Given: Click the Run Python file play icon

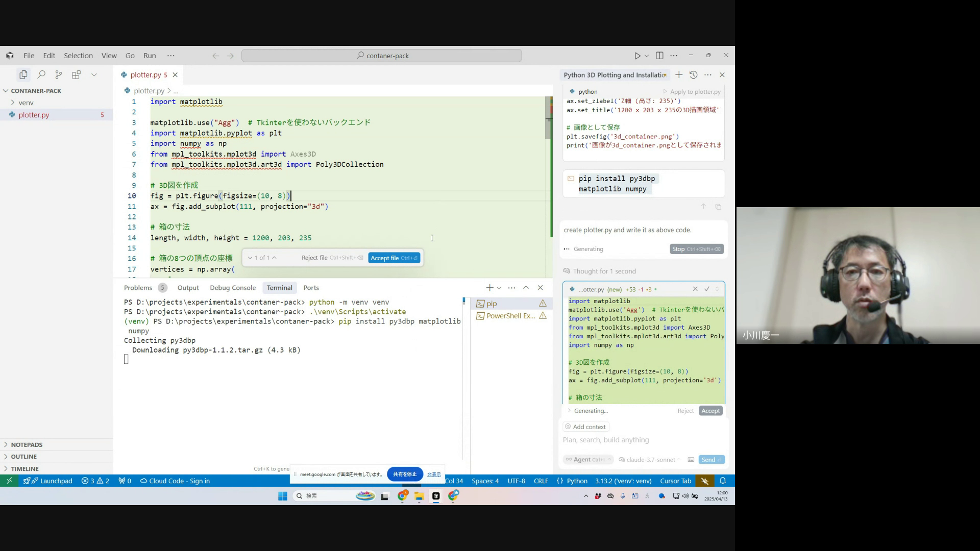Looking at the screenshot, I should tap(637, 56).
